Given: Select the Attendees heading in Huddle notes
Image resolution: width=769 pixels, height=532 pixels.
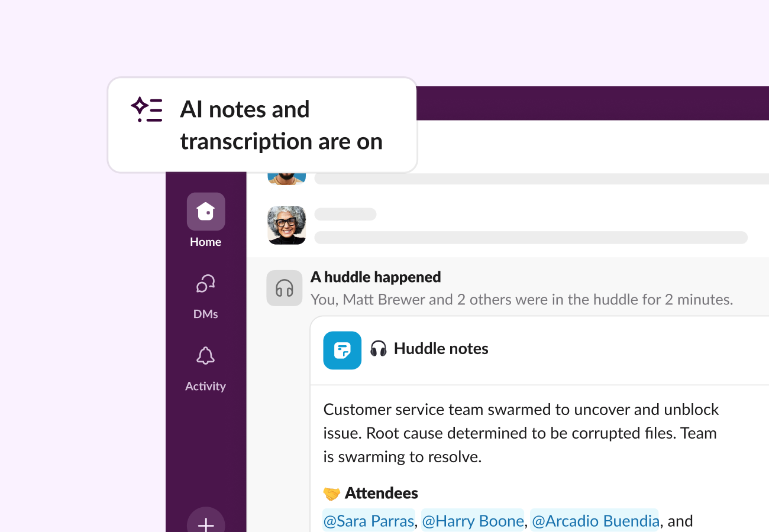Looking at the screenshot, I should coord(383,492).
